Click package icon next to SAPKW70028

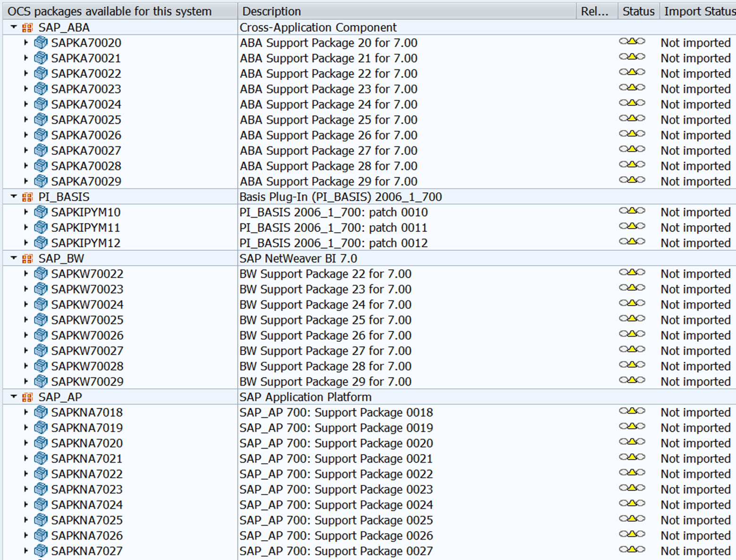41,366
